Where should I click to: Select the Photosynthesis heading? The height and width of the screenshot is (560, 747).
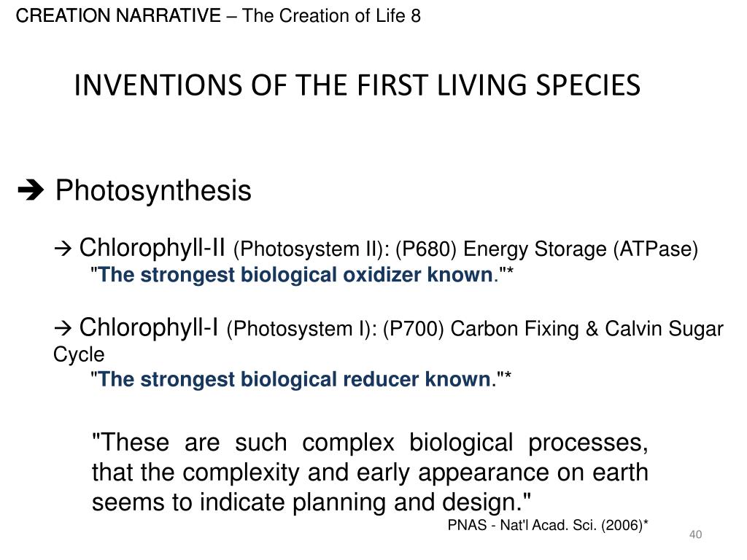coord(153,190)
